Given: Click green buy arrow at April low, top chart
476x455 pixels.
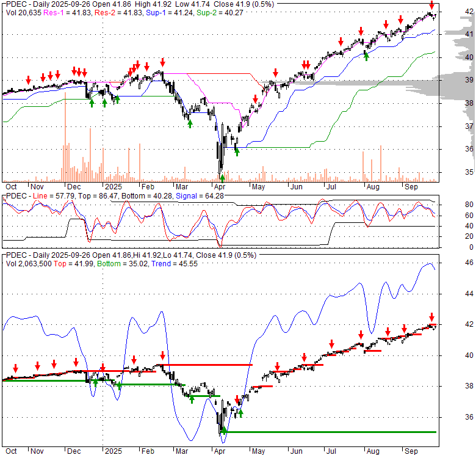Looking at the screenshot, I should pyautogui.click(x=222, y=178).
